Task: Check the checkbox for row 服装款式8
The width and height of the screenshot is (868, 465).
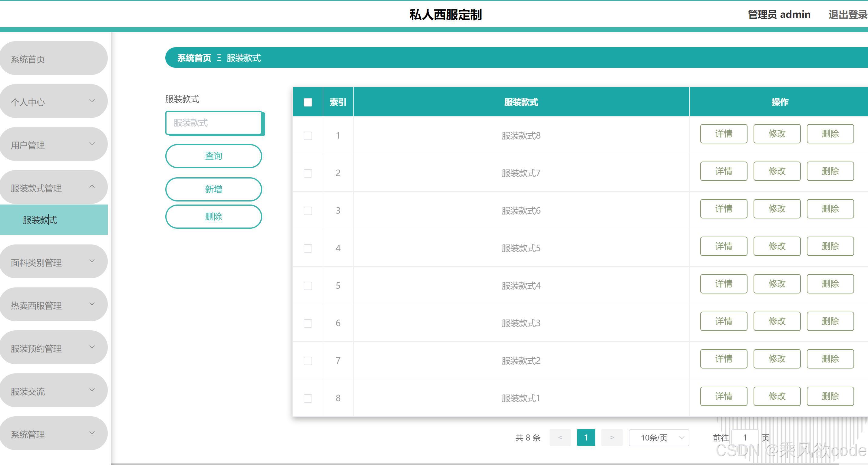Action: (x=308, y=136)
